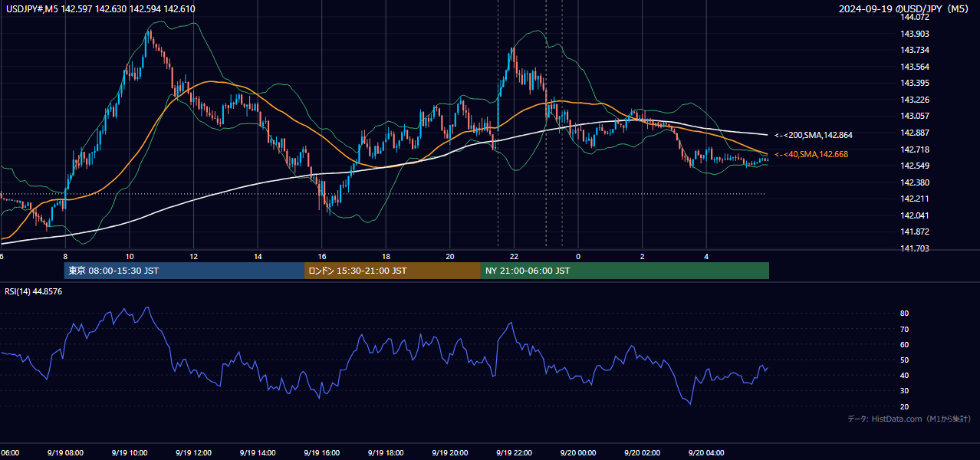
Task: Select the 2024-09-19 のUSD/JPY (M5) heading
Action: [x=905, y=9]
